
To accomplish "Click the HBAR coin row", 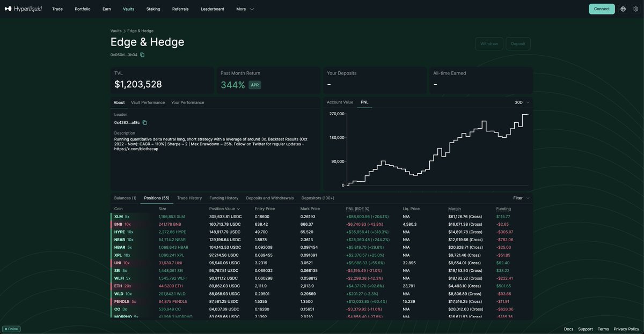I will click(321, 248).
